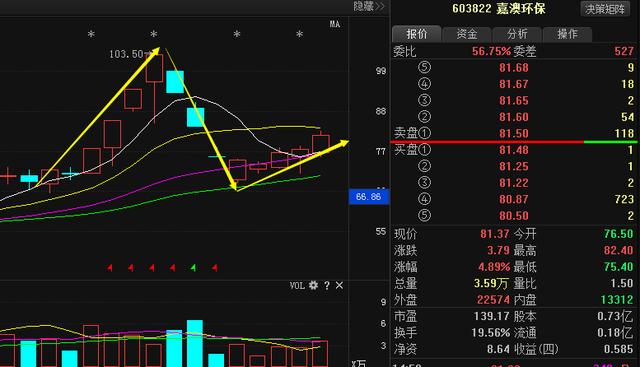640x367 pixels.
Task: Close the VOL indicator panel
Action: (339, 285)
